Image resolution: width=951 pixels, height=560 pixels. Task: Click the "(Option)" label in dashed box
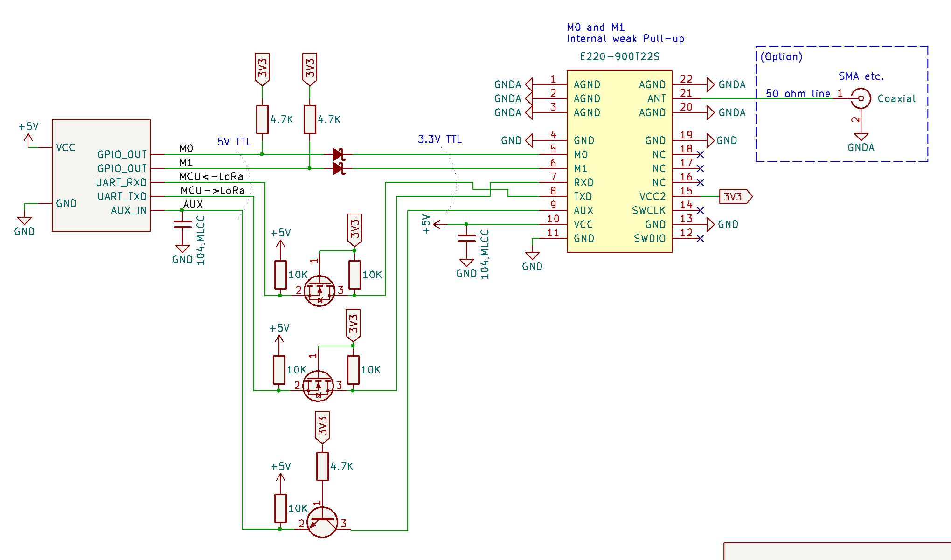click(781, 56)
